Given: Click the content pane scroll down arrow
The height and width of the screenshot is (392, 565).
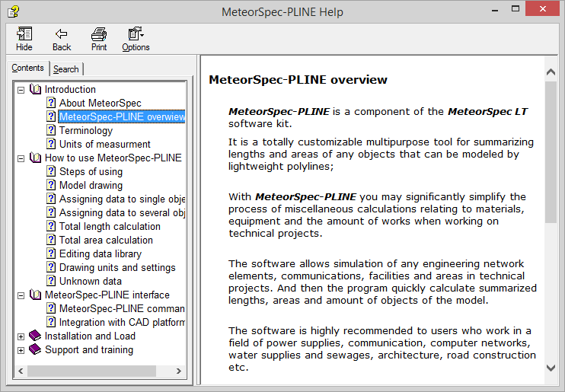Looking at the screenshot, I should pyautogui.click(x=551, y=368).
